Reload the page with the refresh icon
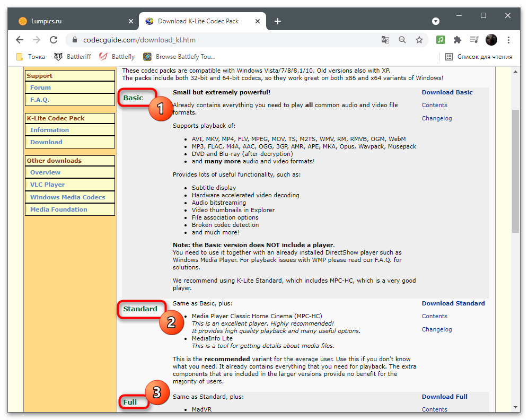 coord(54,40)
